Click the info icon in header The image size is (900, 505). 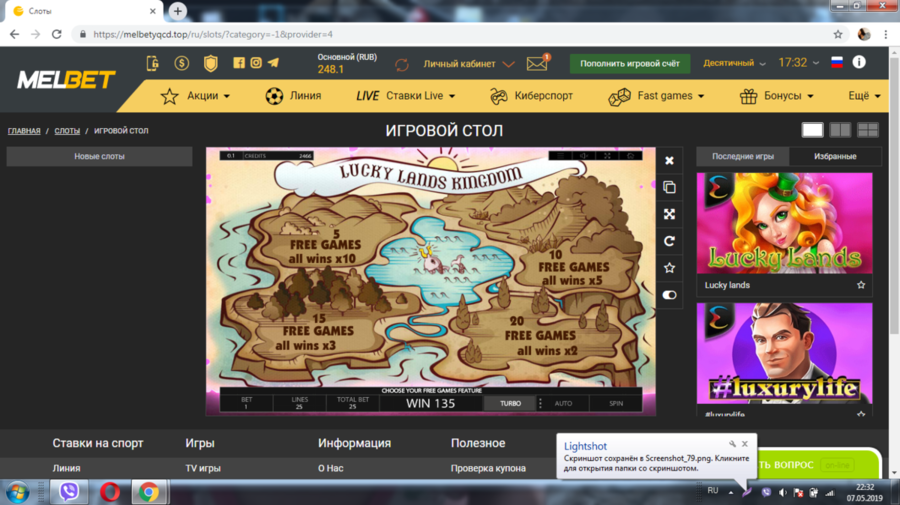click(859, 62)
